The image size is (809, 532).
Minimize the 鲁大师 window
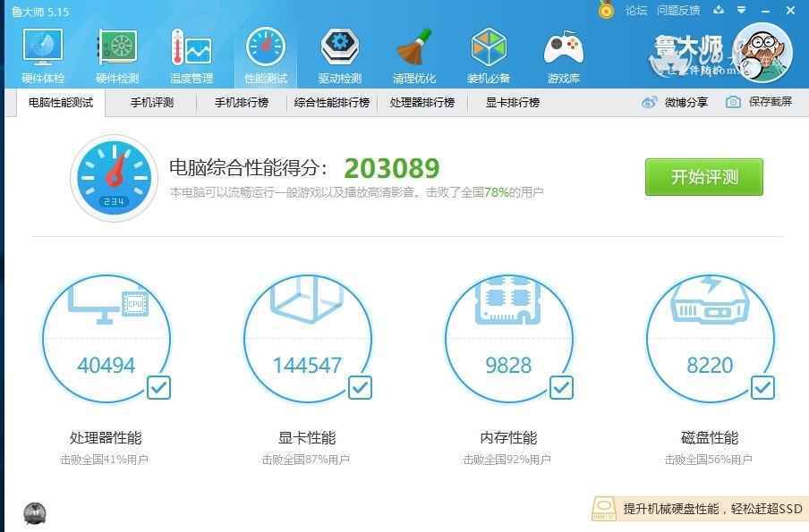(x=766, y=11)
